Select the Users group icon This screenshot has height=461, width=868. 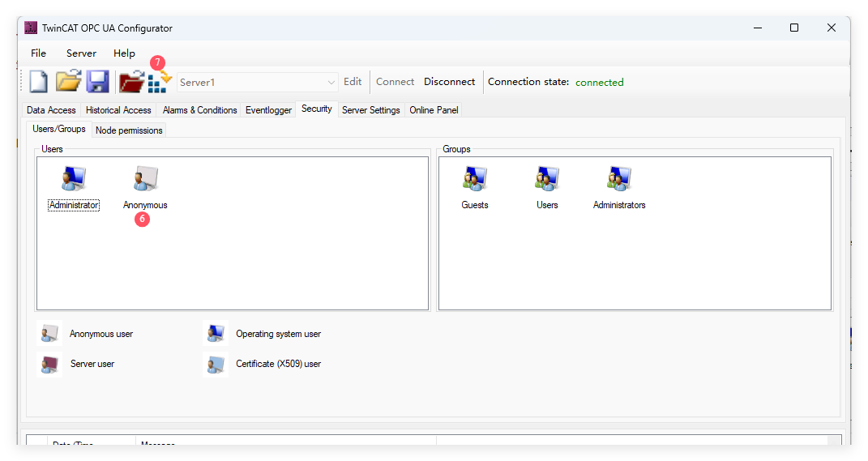click(547, 180)
